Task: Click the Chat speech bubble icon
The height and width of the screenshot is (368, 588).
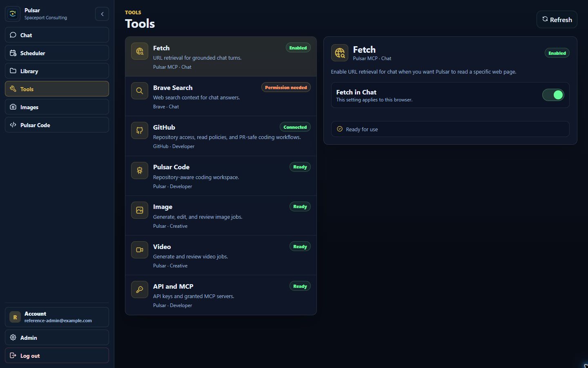Action: (13, 35)
